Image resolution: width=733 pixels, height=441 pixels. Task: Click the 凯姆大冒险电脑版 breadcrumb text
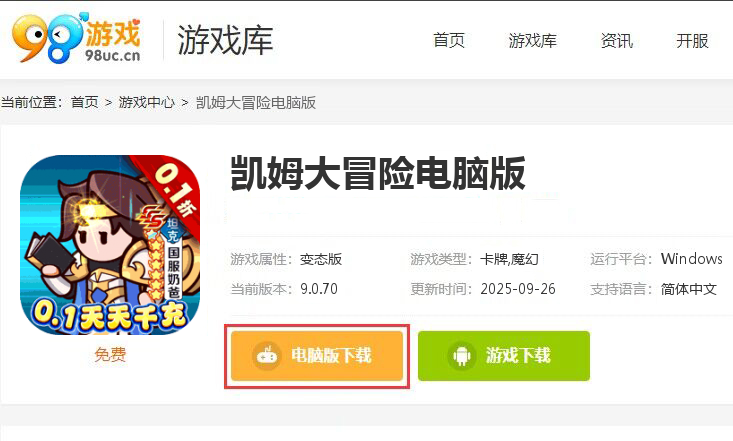(256, 102)
